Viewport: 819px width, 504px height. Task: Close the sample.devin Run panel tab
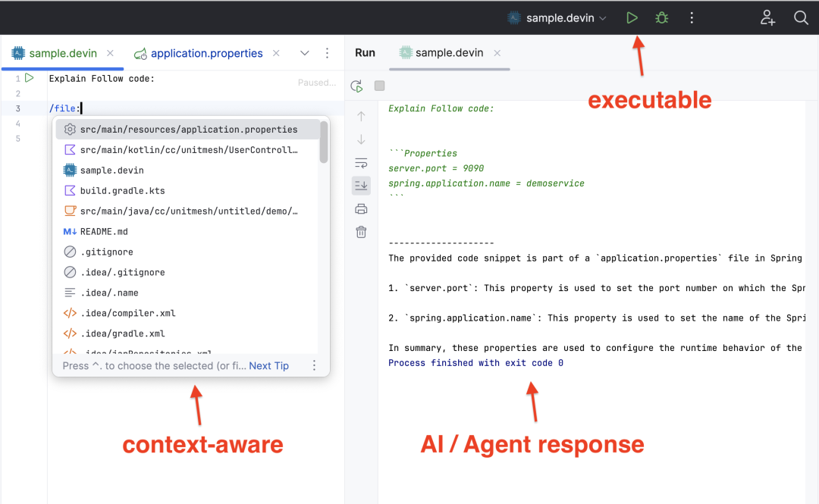[497, 53]
